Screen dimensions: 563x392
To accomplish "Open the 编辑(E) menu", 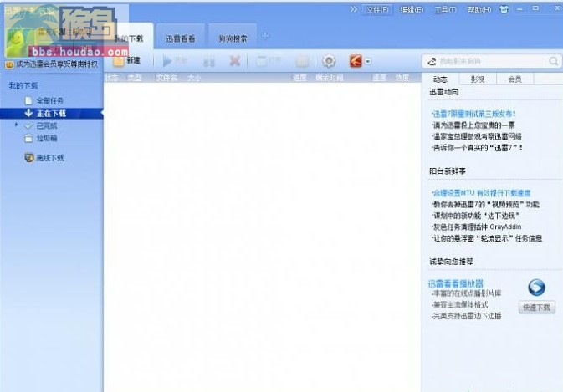I will (412, 10).
